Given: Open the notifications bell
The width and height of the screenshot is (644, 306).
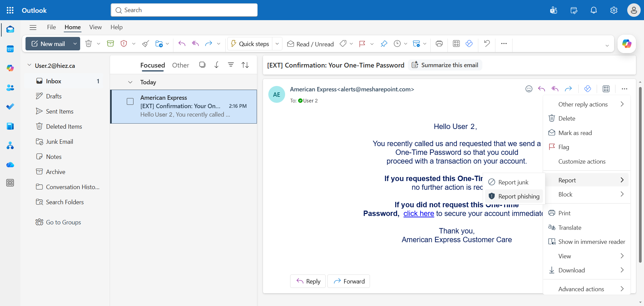Looking at the screenshot, I should 594,10.
